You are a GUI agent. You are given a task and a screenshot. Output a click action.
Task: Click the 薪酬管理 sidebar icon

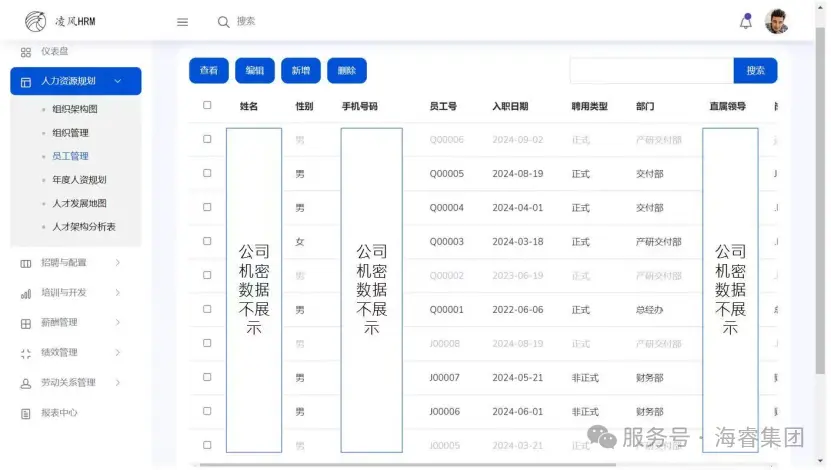(26, 323)
